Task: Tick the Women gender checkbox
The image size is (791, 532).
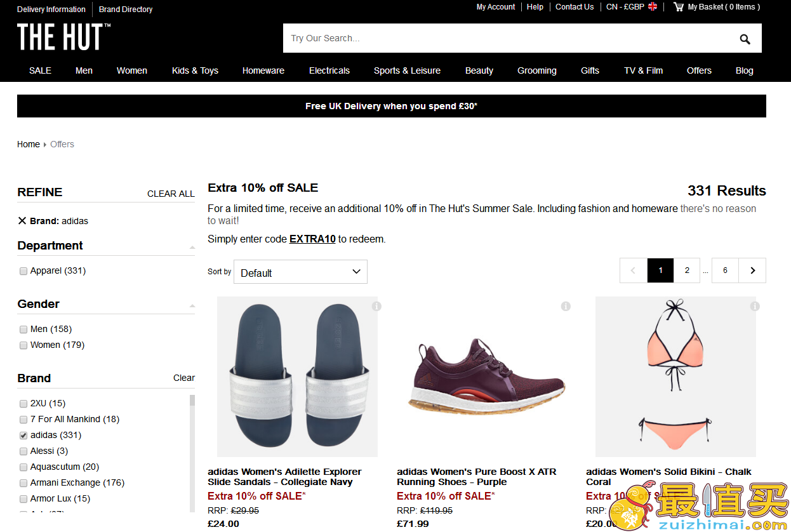Action: (23, 345)
